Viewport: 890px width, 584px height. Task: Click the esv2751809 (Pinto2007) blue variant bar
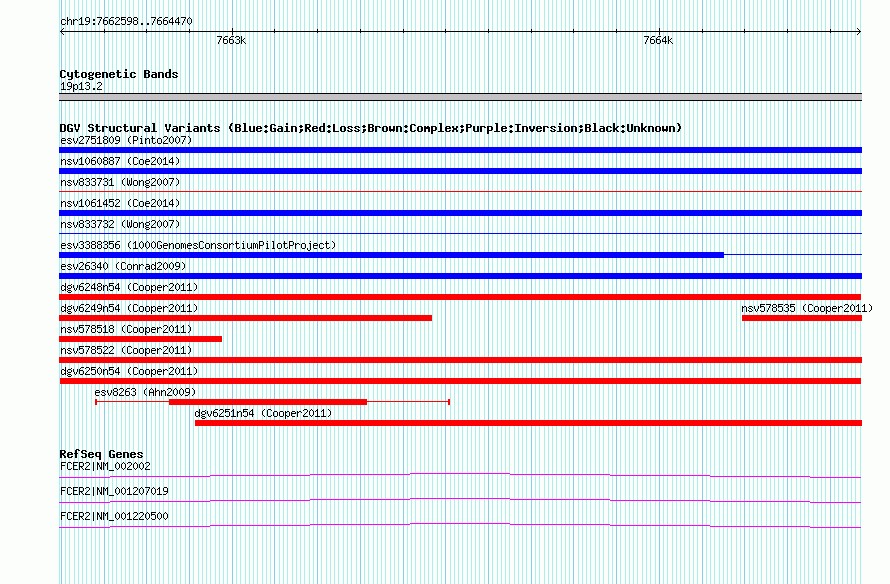tap(460, 150)
